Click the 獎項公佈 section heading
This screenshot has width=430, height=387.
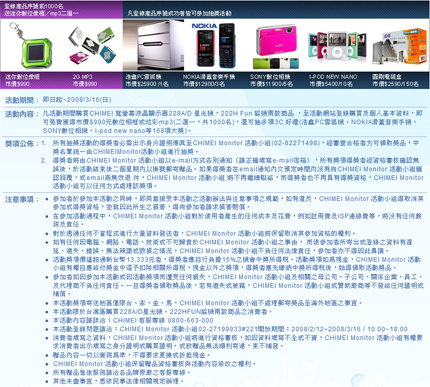pos(19,144)
